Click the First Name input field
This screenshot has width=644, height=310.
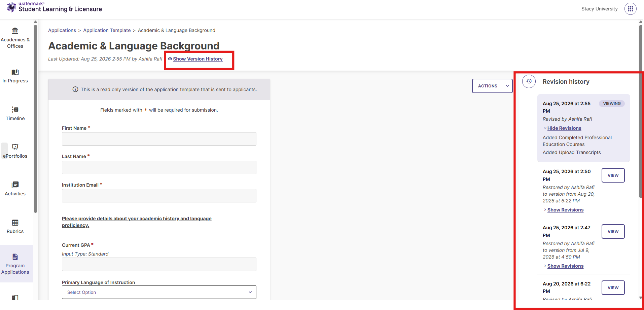pyautogui.click(x=159, y=139)
